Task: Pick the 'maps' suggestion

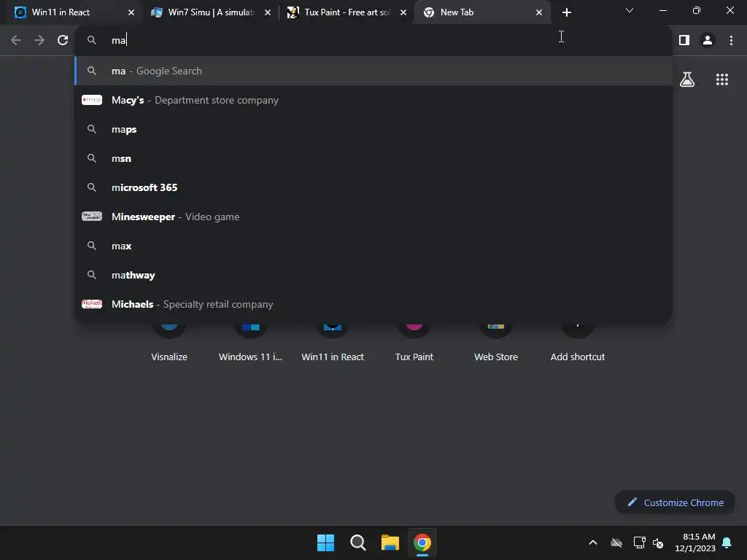Action: [x=373, y=129]
